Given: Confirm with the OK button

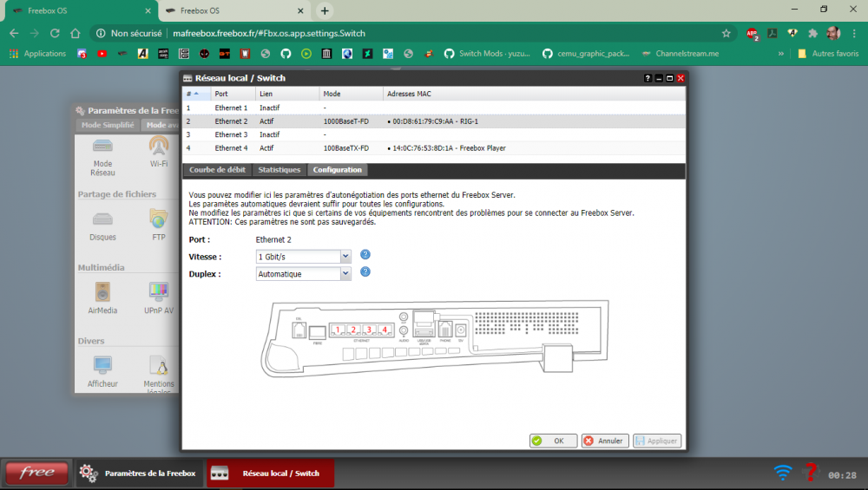Looking at the screenshot, I should click(x=553, y=441).
